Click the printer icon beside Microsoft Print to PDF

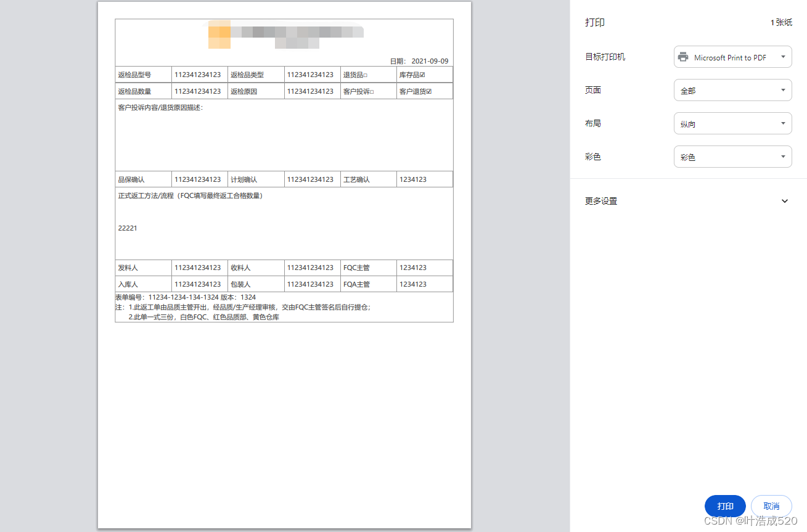coord(682,57)
